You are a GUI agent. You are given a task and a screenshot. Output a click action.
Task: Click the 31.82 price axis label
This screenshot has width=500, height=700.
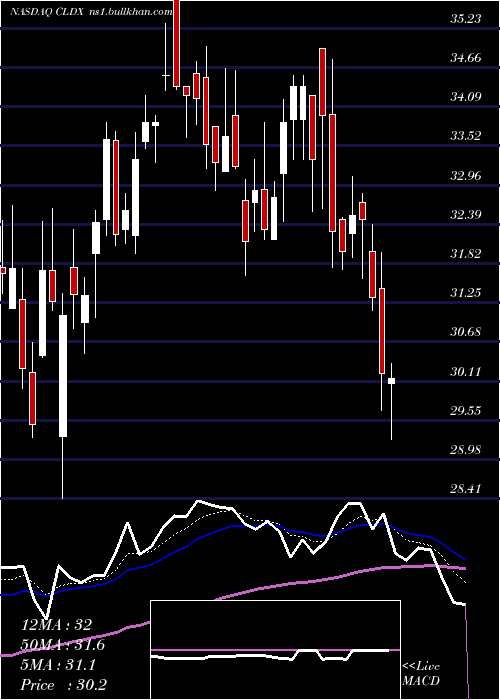pyautogui.click(x=466, y=254)
